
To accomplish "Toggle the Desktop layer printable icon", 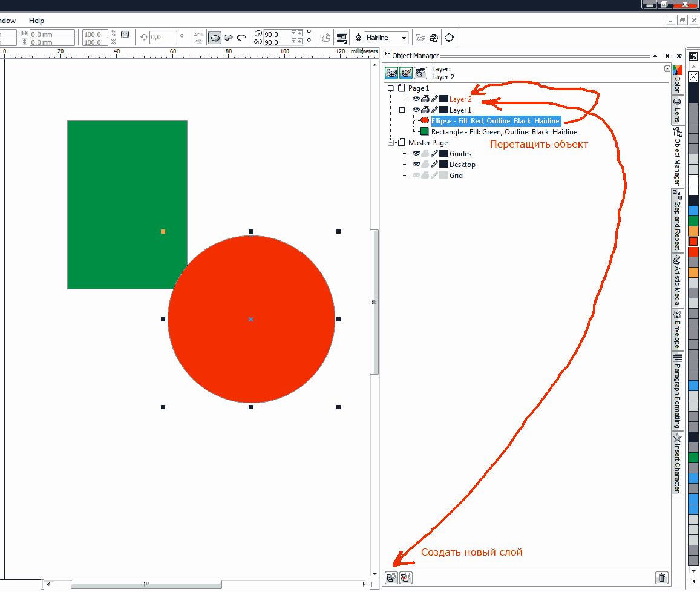I will coord(425,164).
